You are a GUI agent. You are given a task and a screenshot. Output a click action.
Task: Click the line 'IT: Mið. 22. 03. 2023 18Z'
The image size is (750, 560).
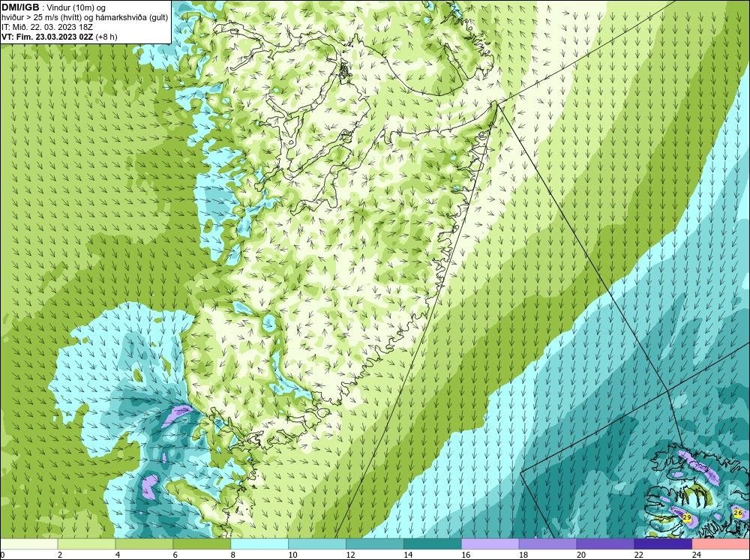point(47,27)
